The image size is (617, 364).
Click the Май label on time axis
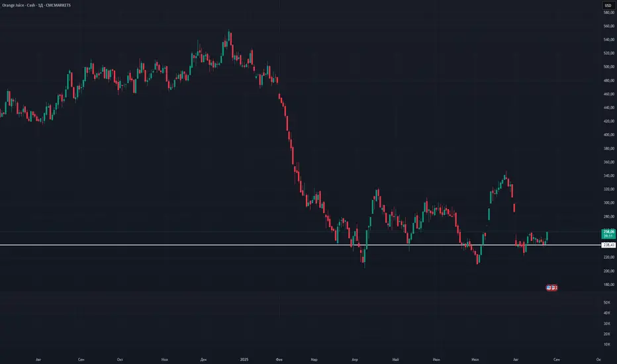pos(395,359)
